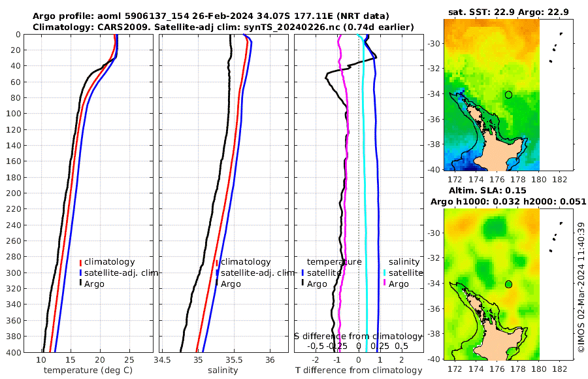Click the red climatology swatch in temperature legend

pyautogui.click(x=80, y=262)
